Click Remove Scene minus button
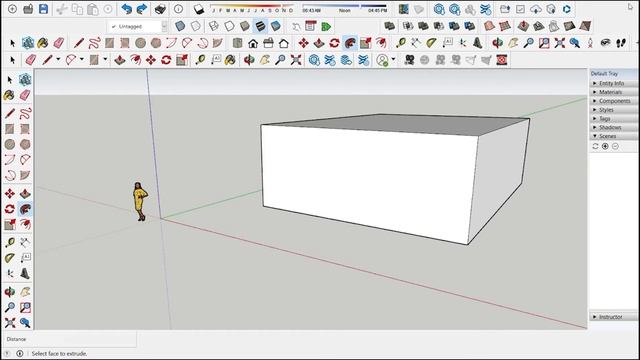This screenshot has width=640, height=360. click(615, 146)
